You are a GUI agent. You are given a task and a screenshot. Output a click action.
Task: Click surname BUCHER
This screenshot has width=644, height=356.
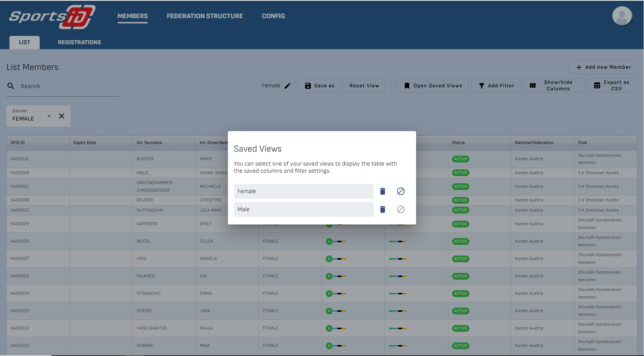point(145,159)
